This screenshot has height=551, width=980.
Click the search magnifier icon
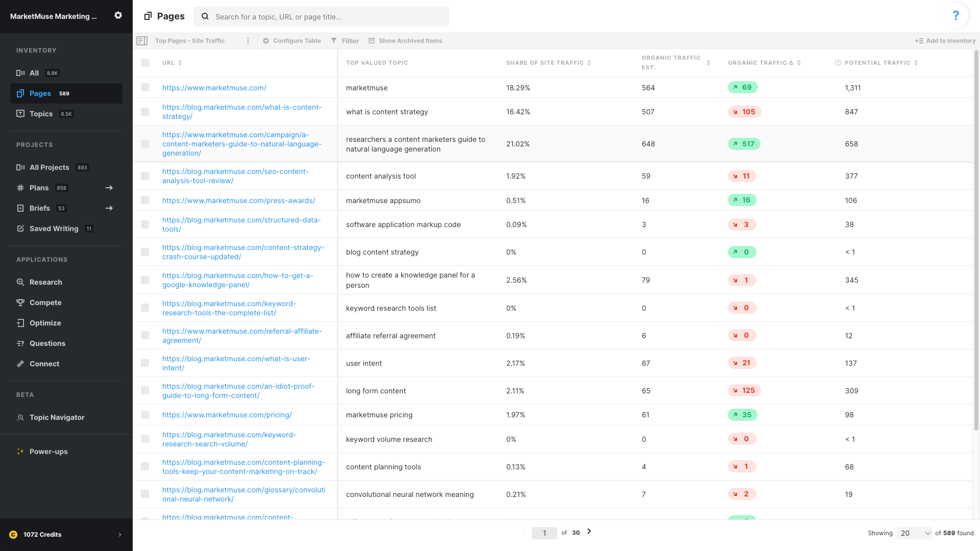pos(205,16)
